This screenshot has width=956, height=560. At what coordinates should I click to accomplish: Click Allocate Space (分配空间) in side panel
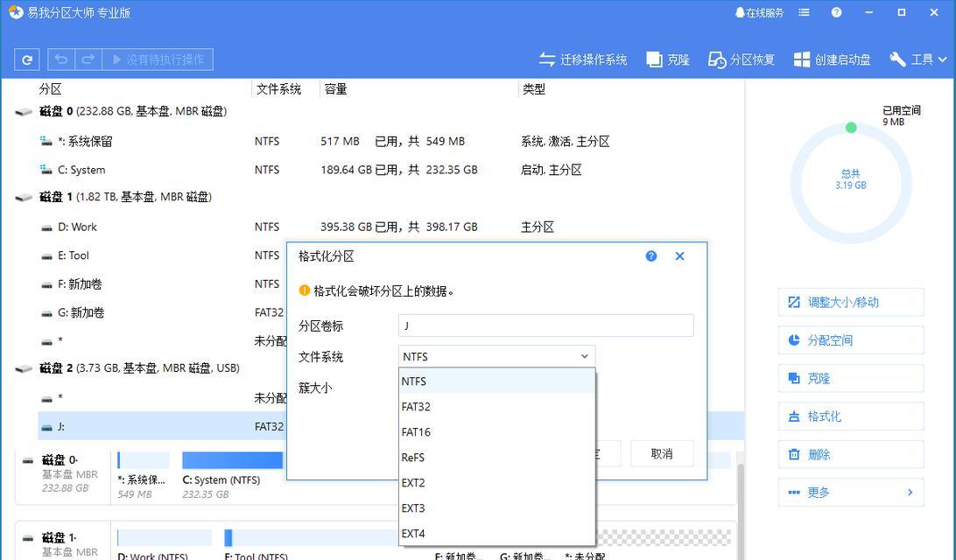(851, 340)
